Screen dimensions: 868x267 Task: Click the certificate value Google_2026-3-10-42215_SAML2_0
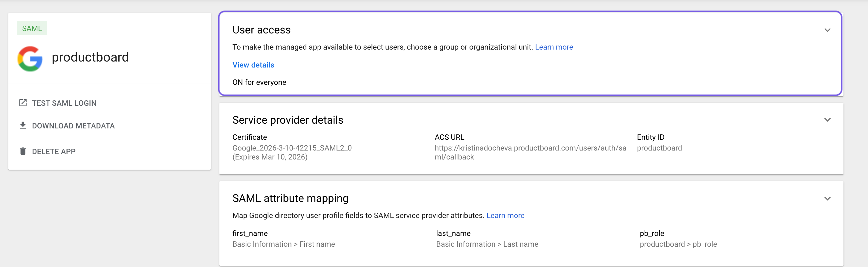tap(292, 148)
